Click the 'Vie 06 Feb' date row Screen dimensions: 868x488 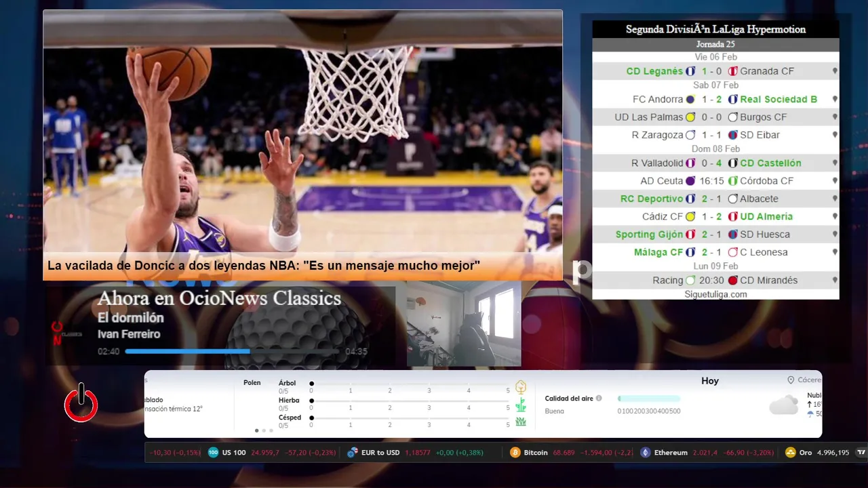(x=715, y=57)
